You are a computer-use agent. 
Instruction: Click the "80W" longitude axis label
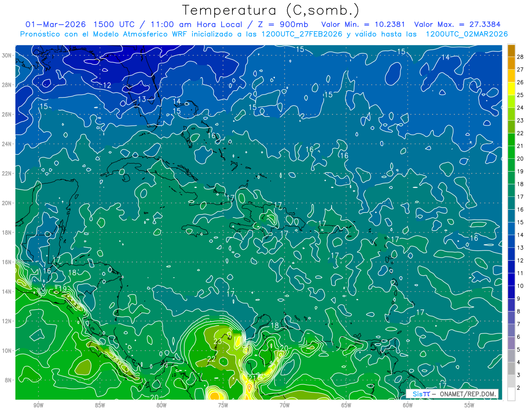click(161, 405)
